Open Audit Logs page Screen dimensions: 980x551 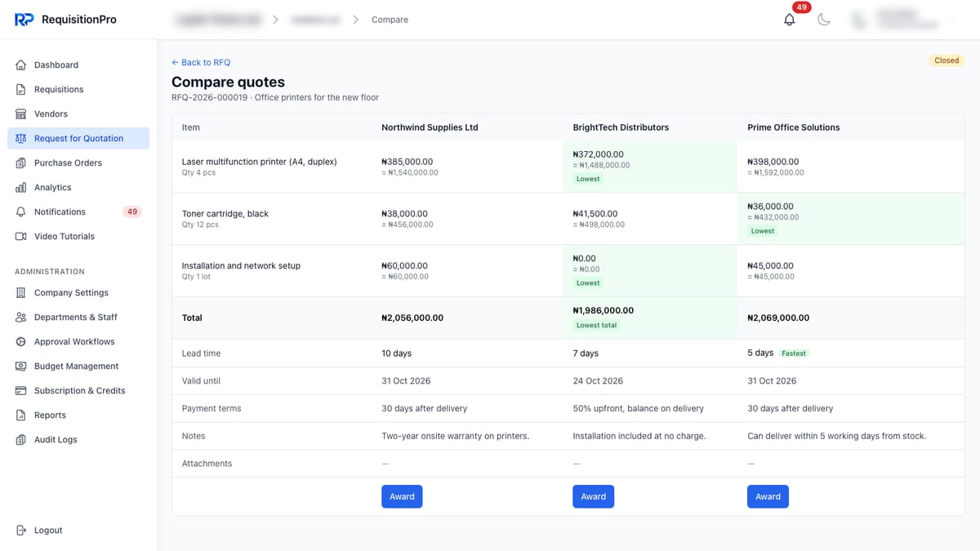78,439
